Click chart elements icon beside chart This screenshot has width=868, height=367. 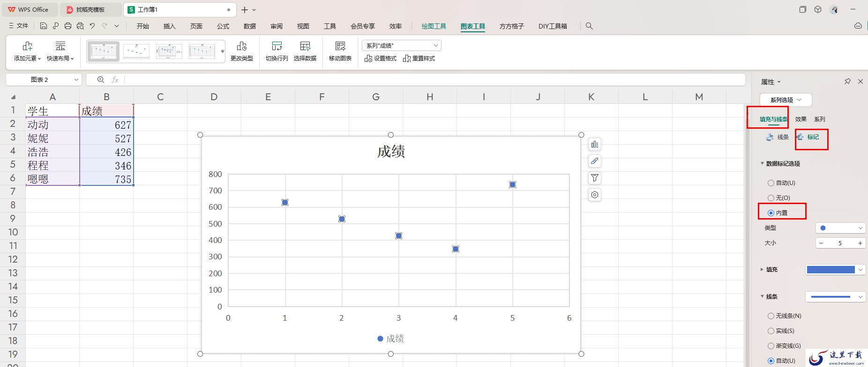click(x=595, y=145)
